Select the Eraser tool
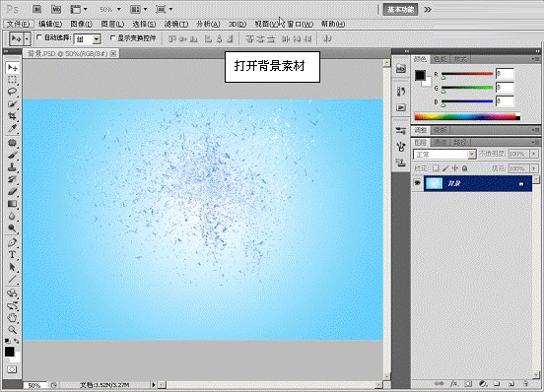 tap(12, 191)
